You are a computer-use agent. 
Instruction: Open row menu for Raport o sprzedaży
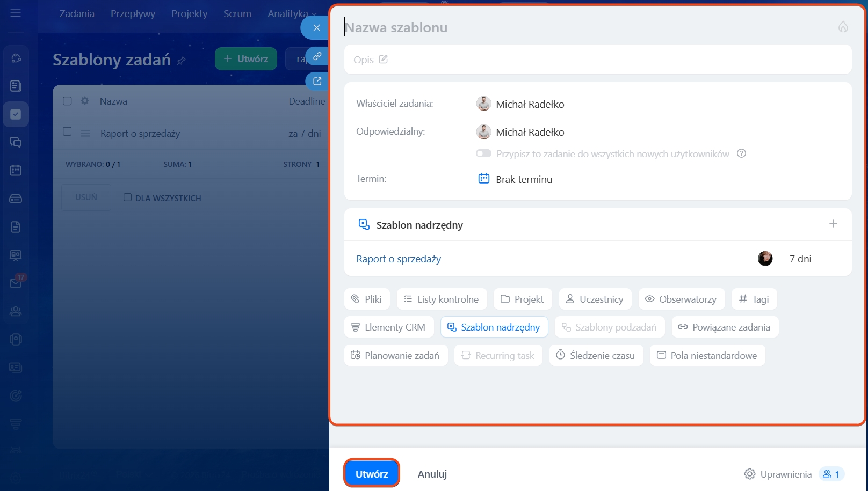click(85, 133)
